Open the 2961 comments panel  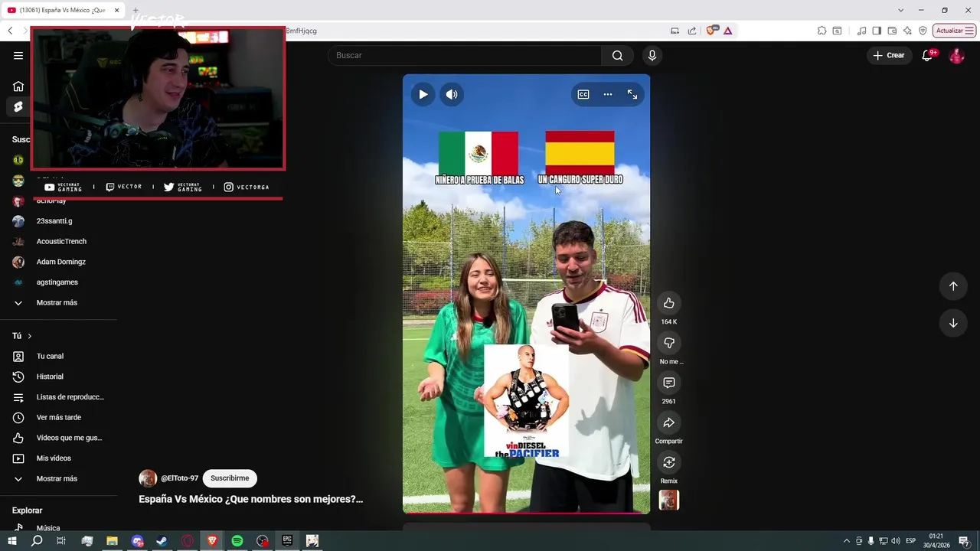click(x=669, y=383)
